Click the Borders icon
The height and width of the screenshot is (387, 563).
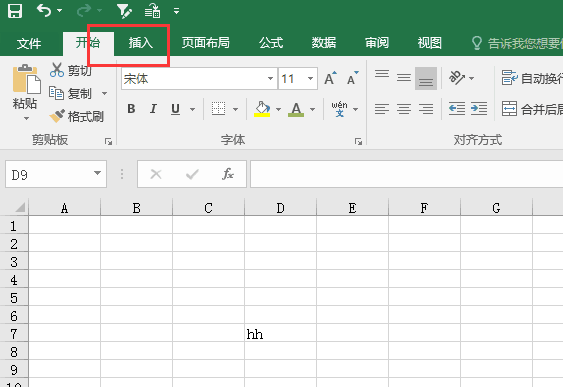pos(218,108)
